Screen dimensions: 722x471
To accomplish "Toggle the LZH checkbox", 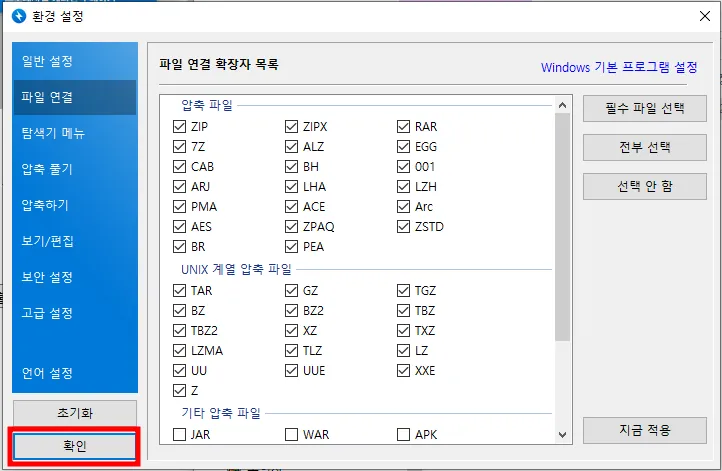I will pyautogui.click(x=403, y=186).
